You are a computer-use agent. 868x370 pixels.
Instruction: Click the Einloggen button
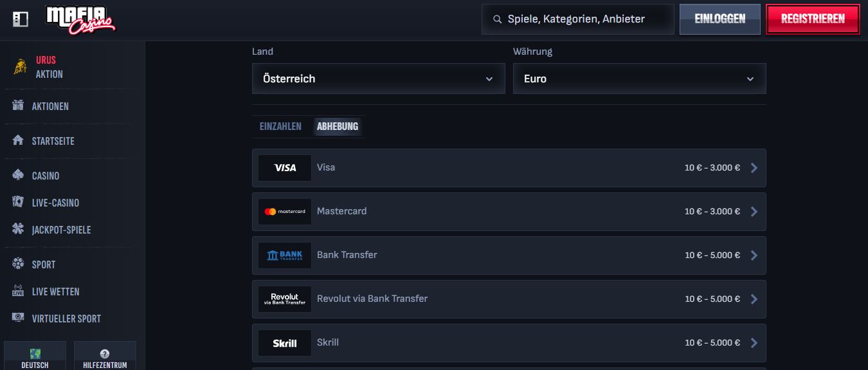[720, 19]
